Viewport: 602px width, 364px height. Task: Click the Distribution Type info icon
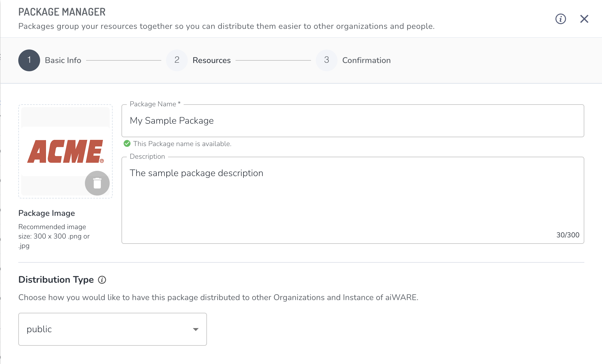102,280
